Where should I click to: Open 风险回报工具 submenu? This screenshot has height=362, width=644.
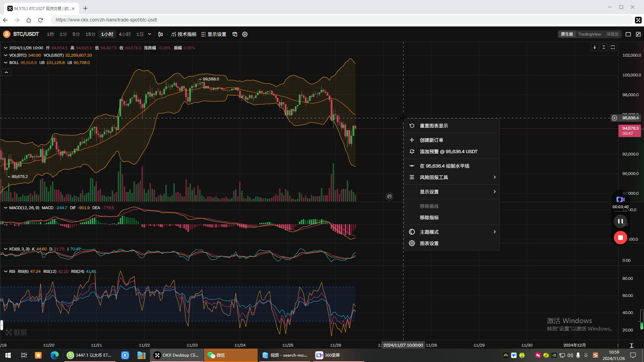pyautogui.click(x=451, y=177)
